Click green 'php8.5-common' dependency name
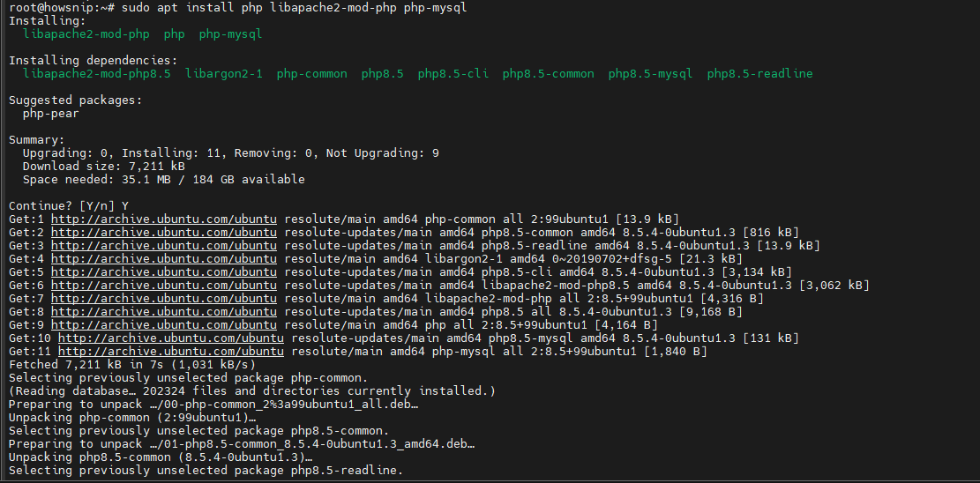 click(548, 74)
